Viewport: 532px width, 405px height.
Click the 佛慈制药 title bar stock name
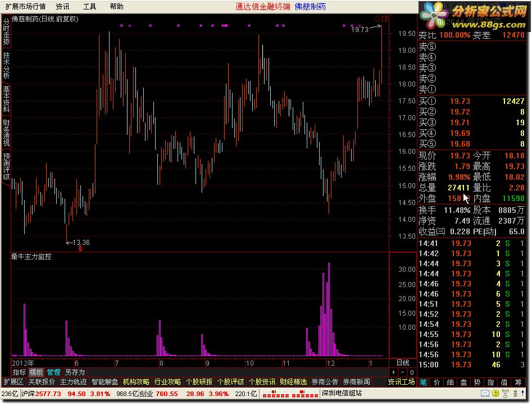tap(310, 6)
